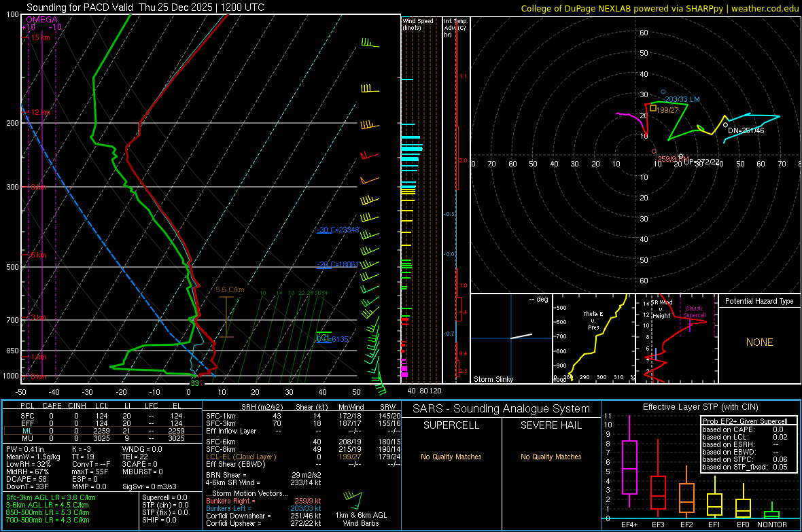Click the SR Wind v. Height inset label
The image size is (802, 532).
point(661,309)
